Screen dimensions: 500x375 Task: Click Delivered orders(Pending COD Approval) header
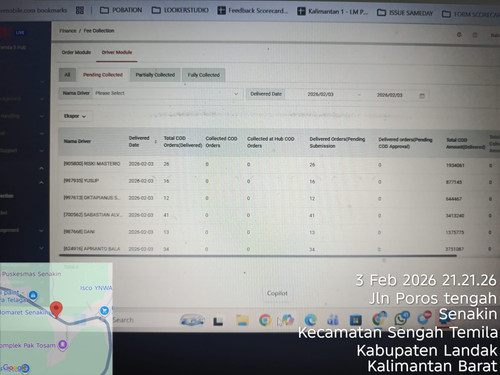tap(405, 143)
